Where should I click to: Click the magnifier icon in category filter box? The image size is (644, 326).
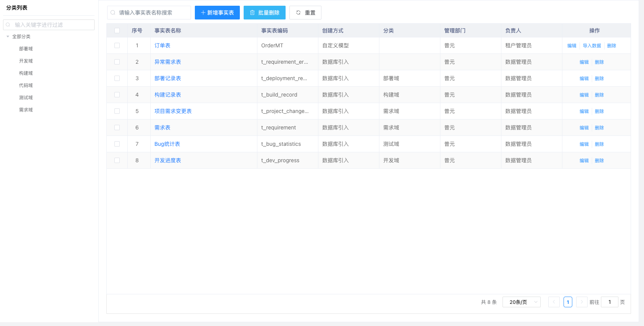tap(8, 25)
